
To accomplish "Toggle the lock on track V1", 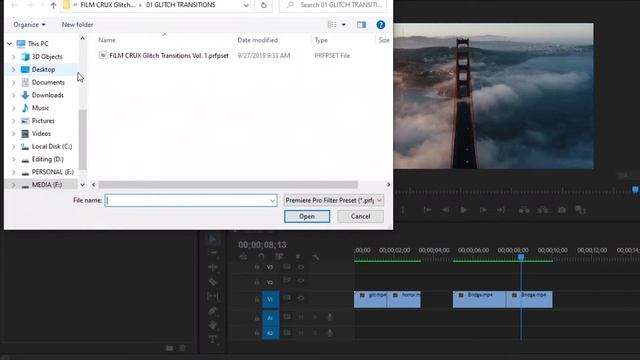I will click(x=257, y=299).
